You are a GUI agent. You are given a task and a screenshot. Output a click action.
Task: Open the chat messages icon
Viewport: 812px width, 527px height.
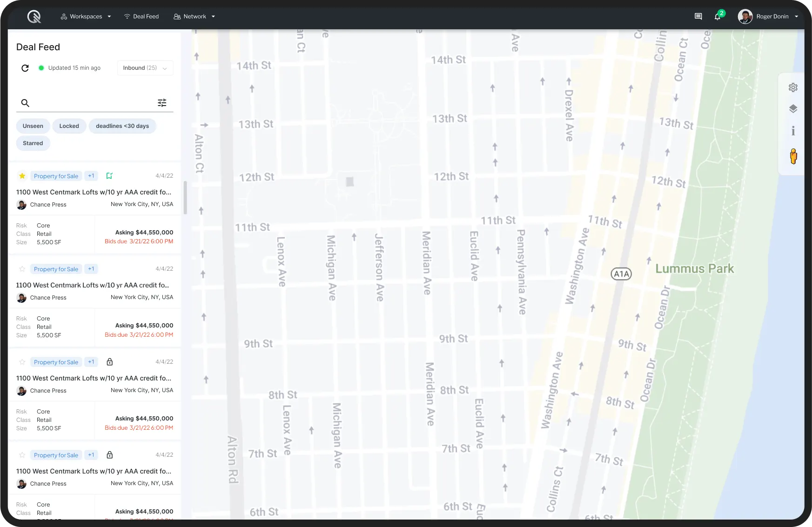(x=698, y=17)
